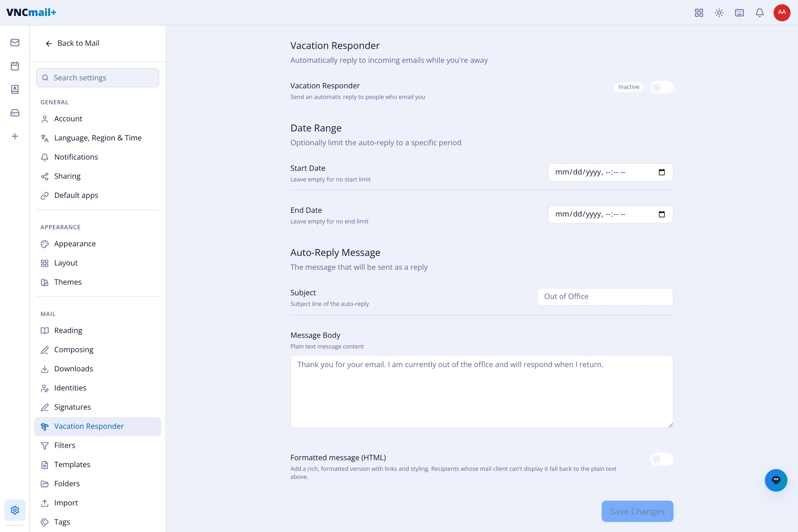Enable the Formatted message (HTML) toggle

click(662, 459)
